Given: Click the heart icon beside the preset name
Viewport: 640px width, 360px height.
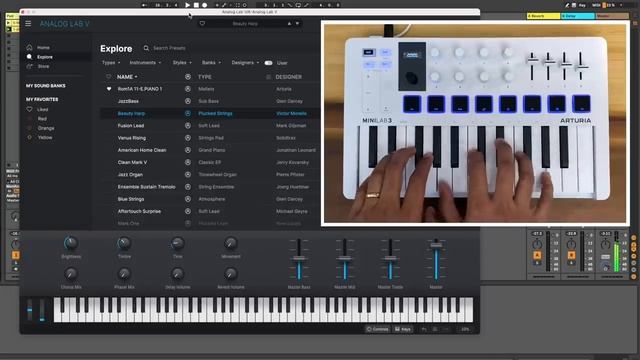Looking at the screenshot, I should [202, 24].
